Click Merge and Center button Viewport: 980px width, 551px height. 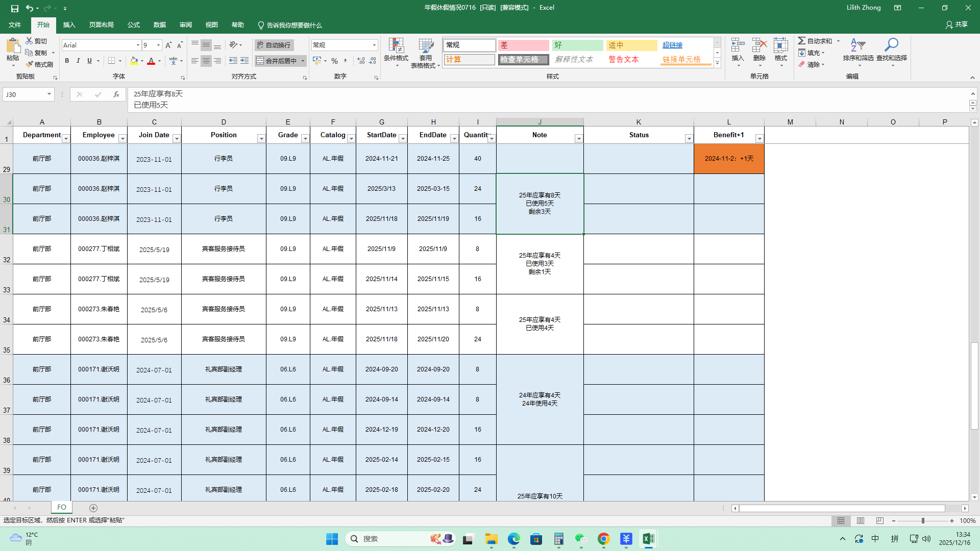pyautogui.click(x=276, y=61)
